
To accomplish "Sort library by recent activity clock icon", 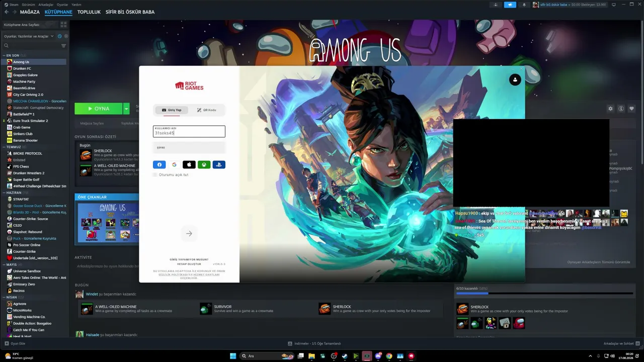I will (59, 36).
